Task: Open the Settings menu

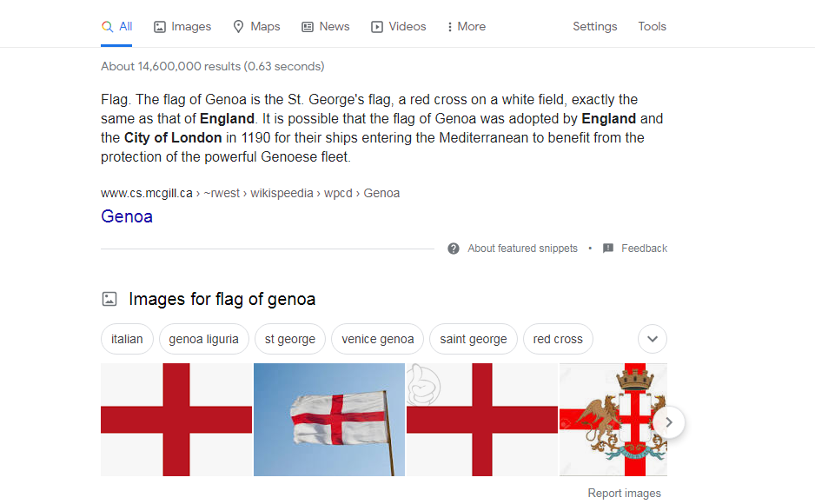Action: pyautogui.click(x=594, y=26)
